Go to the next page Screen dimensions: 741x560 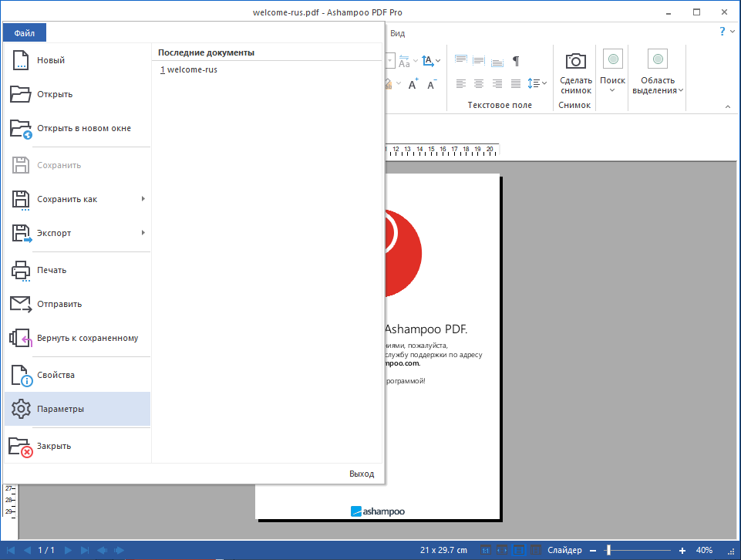coord(68,550)
